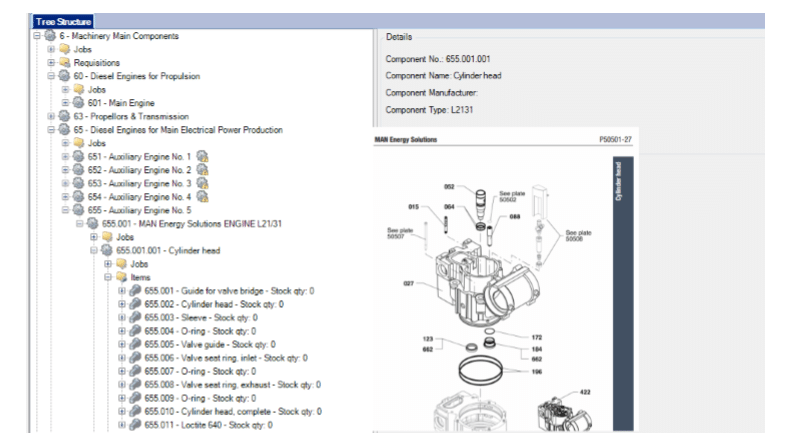
Task: Click wrench icon for 655.008 Valve seat ring, exhaust
Action: [136, 384]
